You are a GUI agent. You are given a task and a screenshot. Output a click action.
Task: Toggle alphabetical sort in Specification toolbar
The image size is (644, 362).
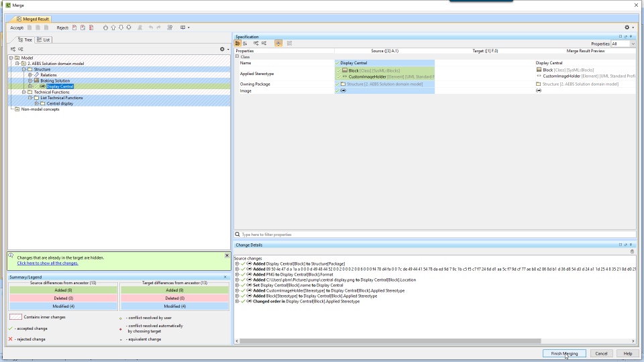(245, 44)
